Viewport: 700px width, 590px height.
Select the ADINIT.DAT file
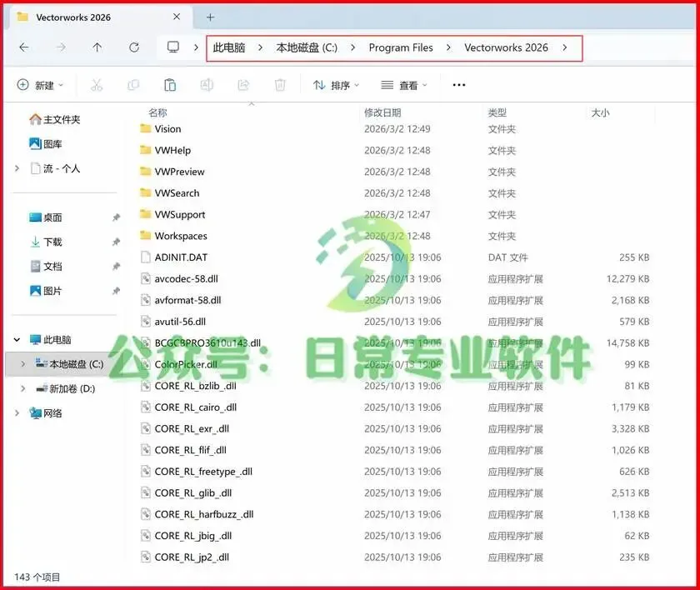173,257
